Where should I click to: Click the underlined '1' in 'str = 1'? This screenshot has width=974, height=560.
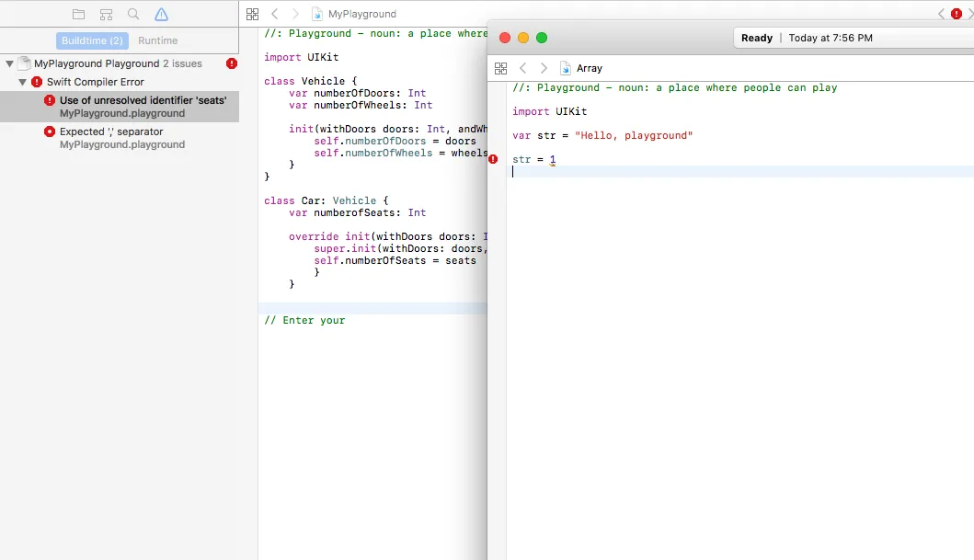coord(553,160)
